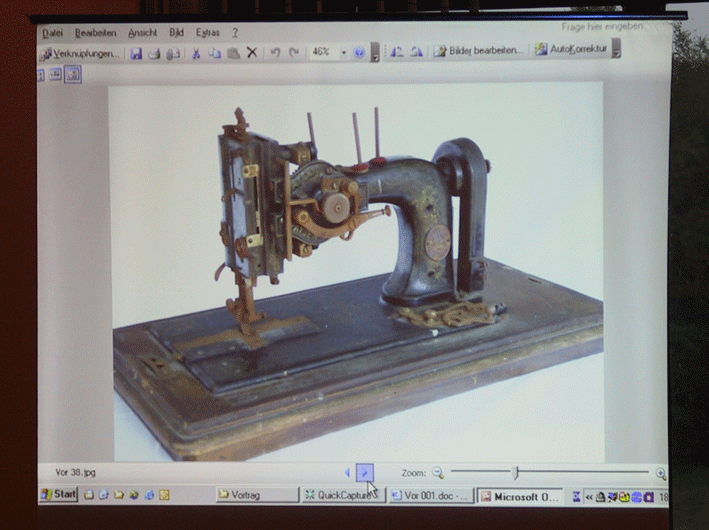Click the zoom out magnifier icon
The image size is (709, 530).
pos(438,473)
